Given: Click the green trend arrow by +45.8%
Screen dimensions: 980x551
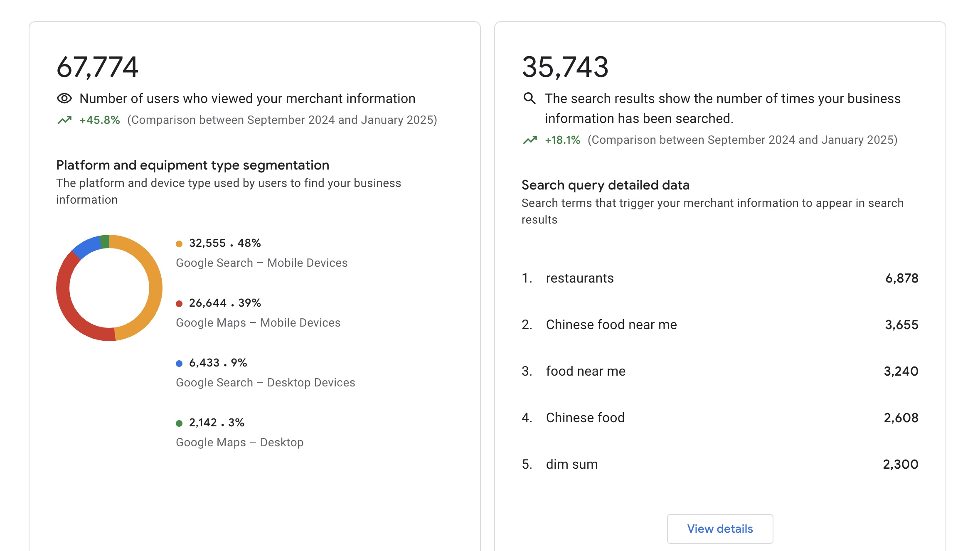Looking at the screenshot, I should (x=64, y=120).
